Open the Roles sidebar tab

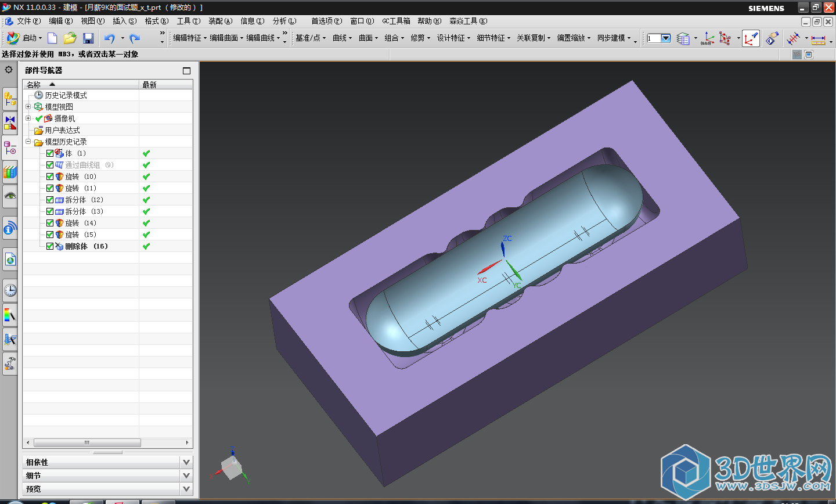click(x=10, y=364)
